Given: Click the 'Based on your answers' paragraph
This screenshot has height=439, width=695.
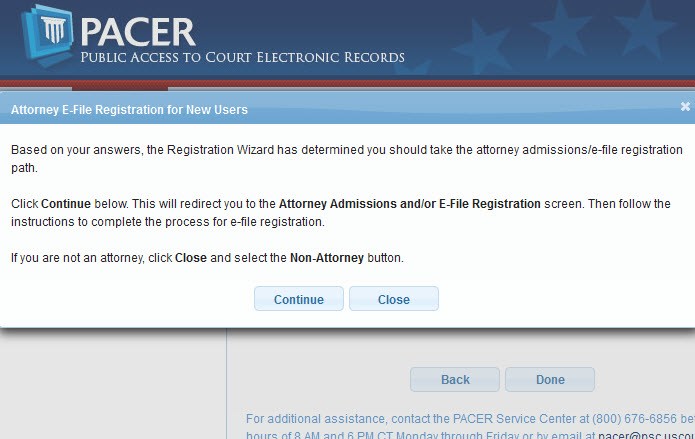Looking at the screenshot, I should click(x=300, y=150).
